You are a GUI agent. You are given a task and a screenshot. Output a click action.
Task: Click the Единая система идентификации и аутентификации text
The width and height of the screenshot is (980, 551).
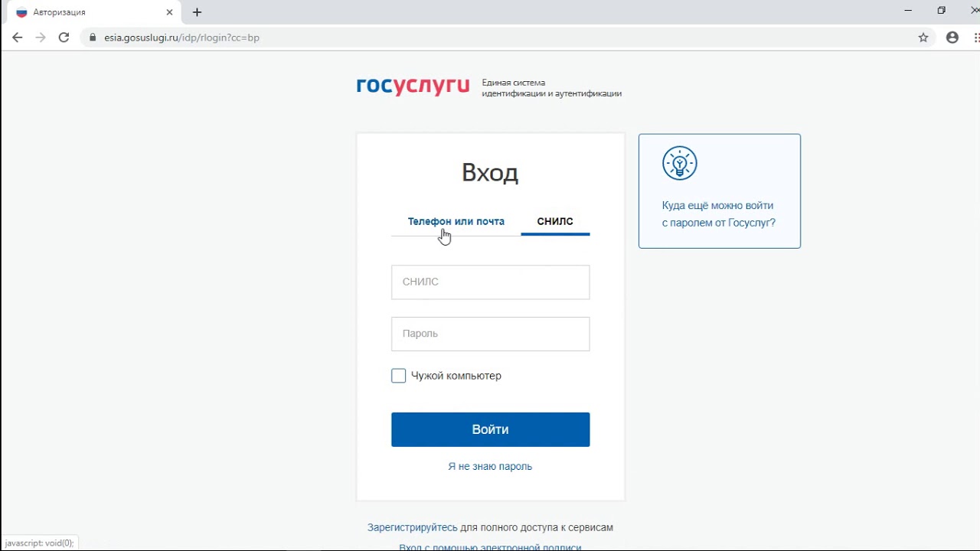pyautogui.click(x=551, y=88)
